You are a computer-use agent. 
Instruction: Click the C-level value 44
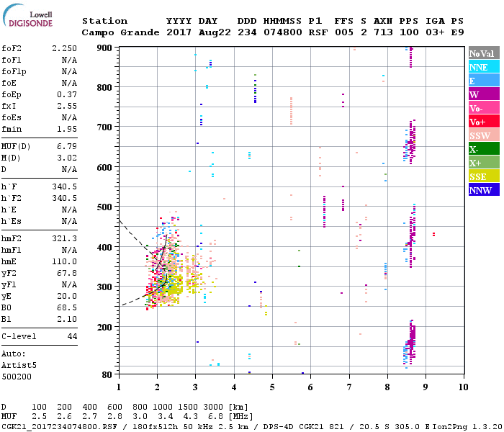point(72,336)
